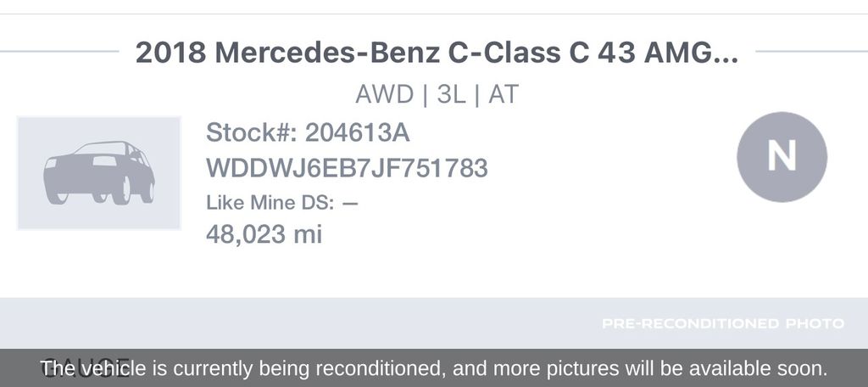The height and width of the screenshot is (387, 868).
Task: Click the 3L engine size label
Action: tap(451, 94)
